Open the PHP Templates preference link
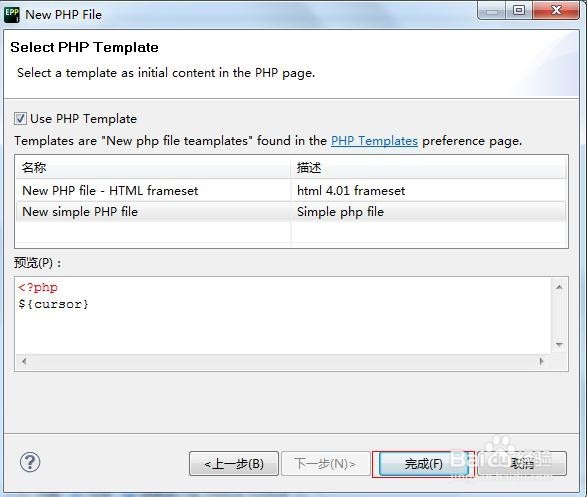This screenshot has width=587, height=497. [374, 141]
